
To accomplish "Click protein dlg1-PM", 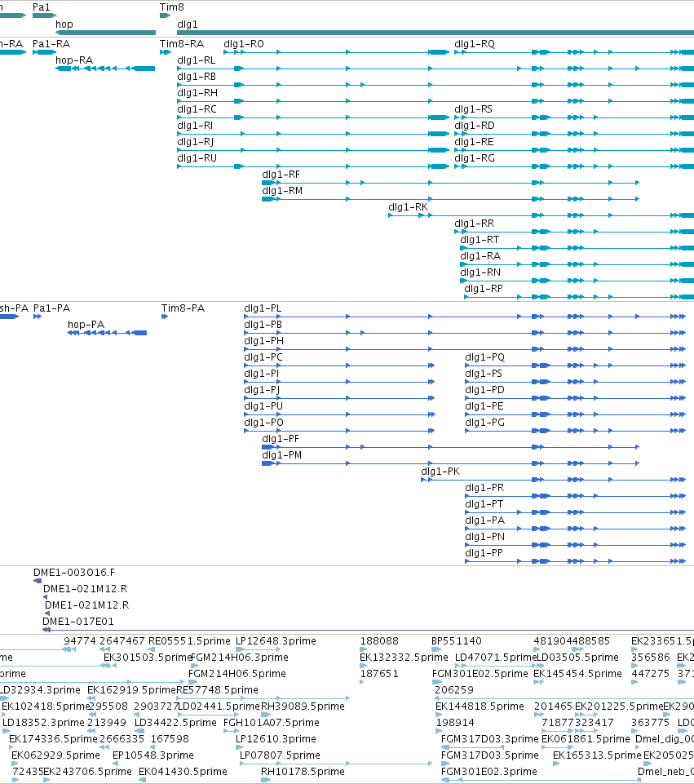I will click(451, 463).
